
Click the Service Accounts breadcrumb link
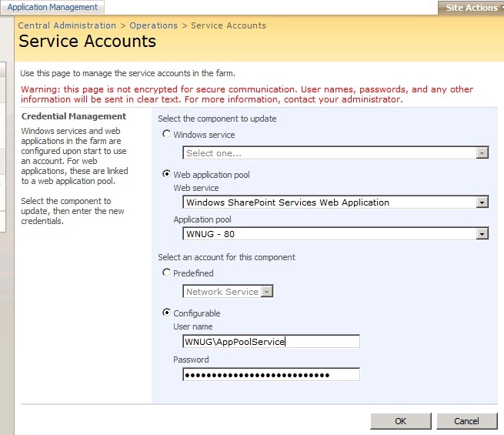click(x=229, y=25)
